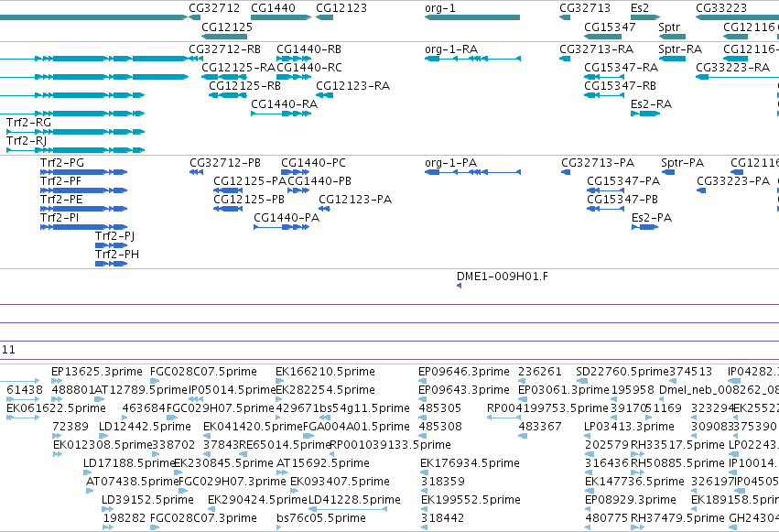The height and width of the screenshot is (532, 779).
Task: Select EST FGC028C07.5prime
Action: tap(204, 372)
